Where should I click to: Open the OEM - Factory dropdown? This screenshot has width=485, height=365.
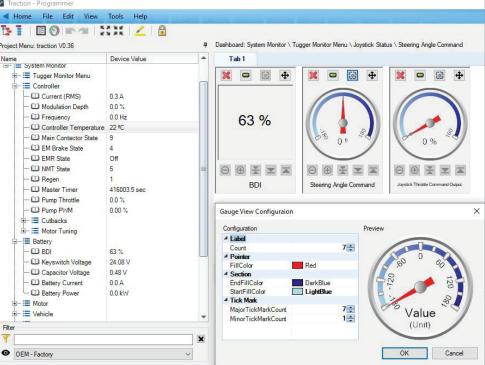point(104,354)
